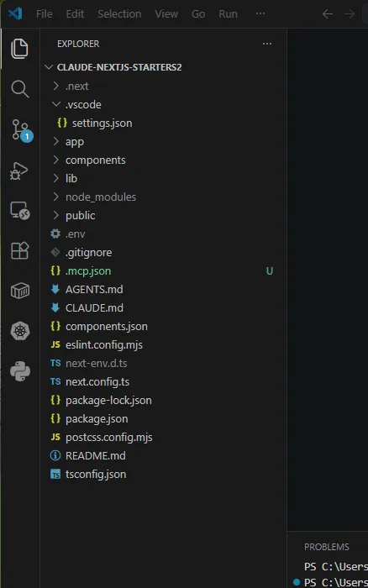368x588 pixels.
Task: Open Explorer views and more actions menu
Action: pos(267,44)
